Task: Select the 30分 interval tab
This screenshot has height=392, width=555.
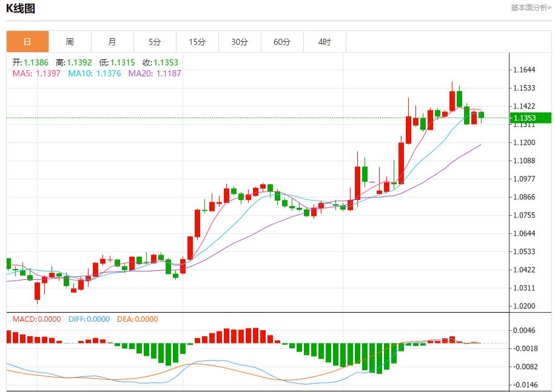Action: click(240, 42)
